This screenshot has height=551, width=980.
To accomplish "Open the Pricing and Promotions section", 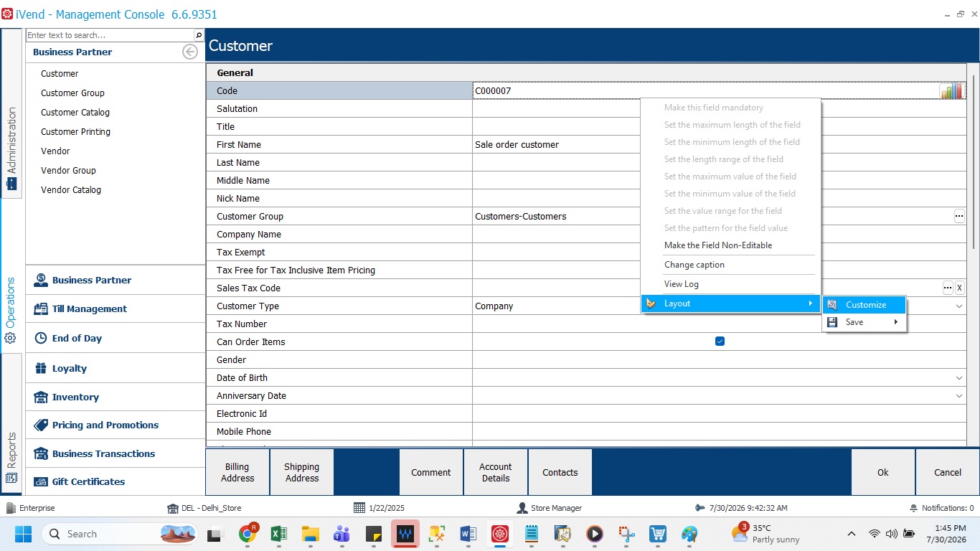I will pos(116,425).
